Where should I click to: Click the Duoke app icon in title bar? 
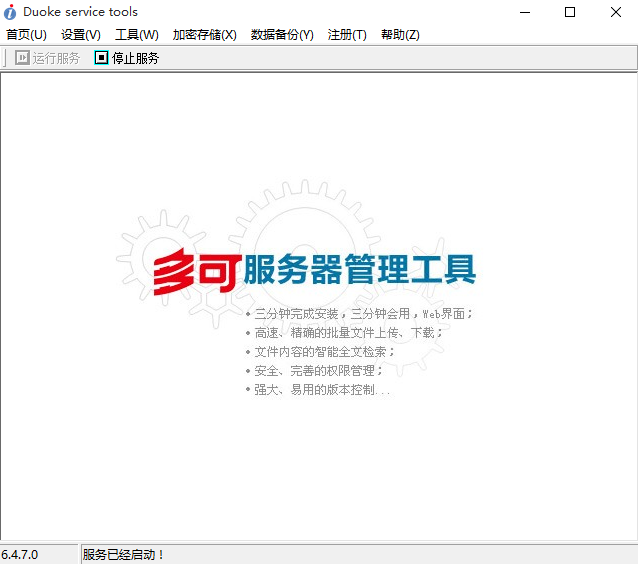(11, 12)
